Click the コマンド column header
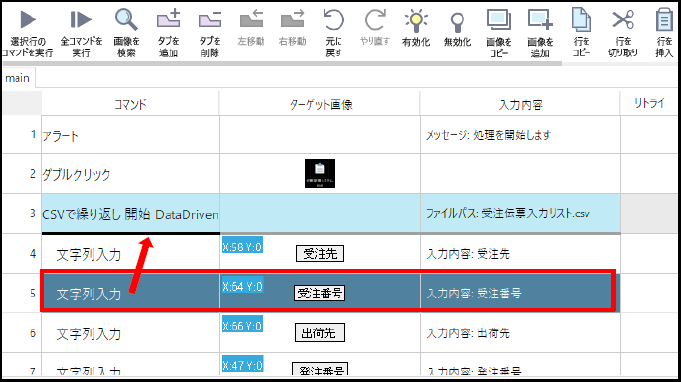Viewport: 681px width, 382px height. pos(130,104)
